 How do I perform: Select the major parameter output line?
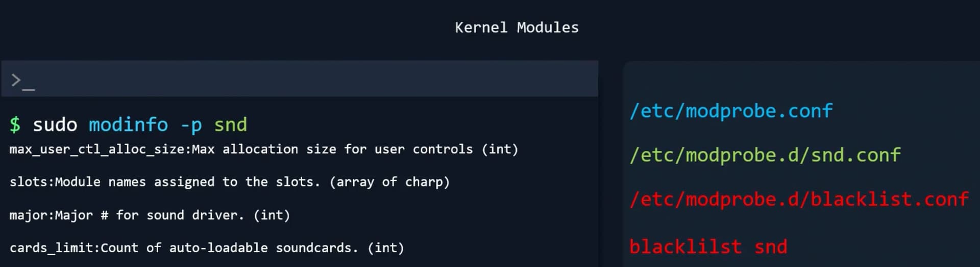pyautogui.click(x=150, y=215)
